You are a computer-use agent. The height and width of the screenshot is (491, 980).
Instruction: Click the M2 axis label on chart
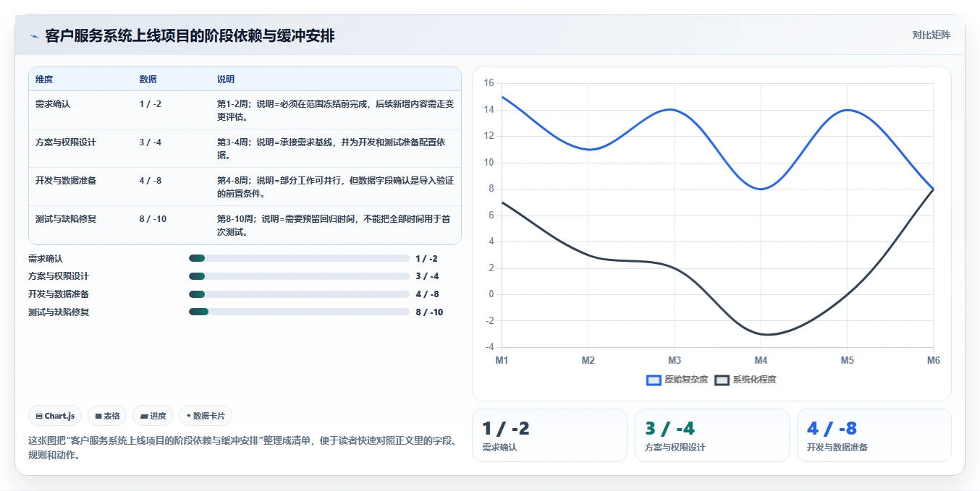pyautogui.click(x=588, y=360)
